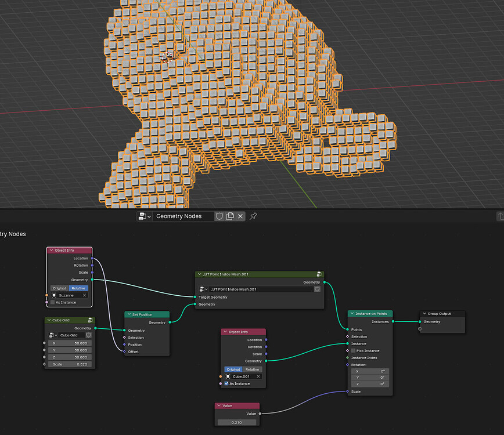Click the Cube.001 object field

point(243,376)
